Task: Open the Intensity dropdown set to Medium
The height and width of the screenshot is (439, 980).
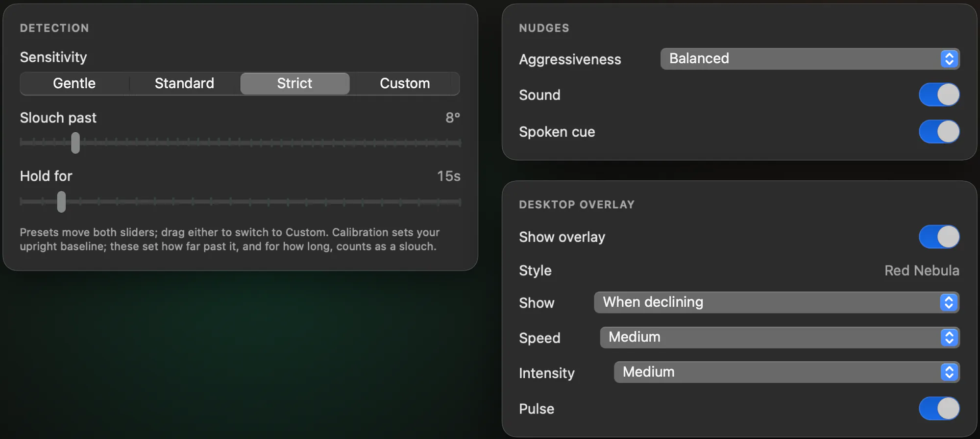Action: pyautogui.click(x=786, y=372)
